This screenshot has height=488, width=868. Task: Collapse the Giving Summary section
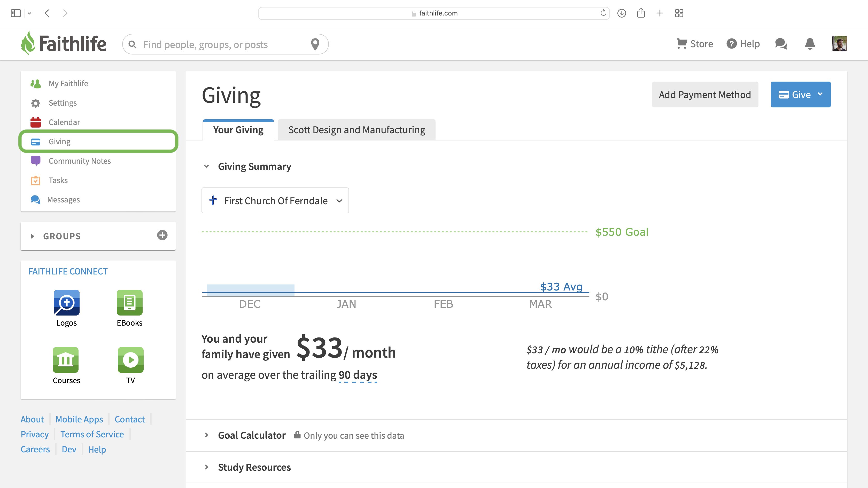pos(206,166)
